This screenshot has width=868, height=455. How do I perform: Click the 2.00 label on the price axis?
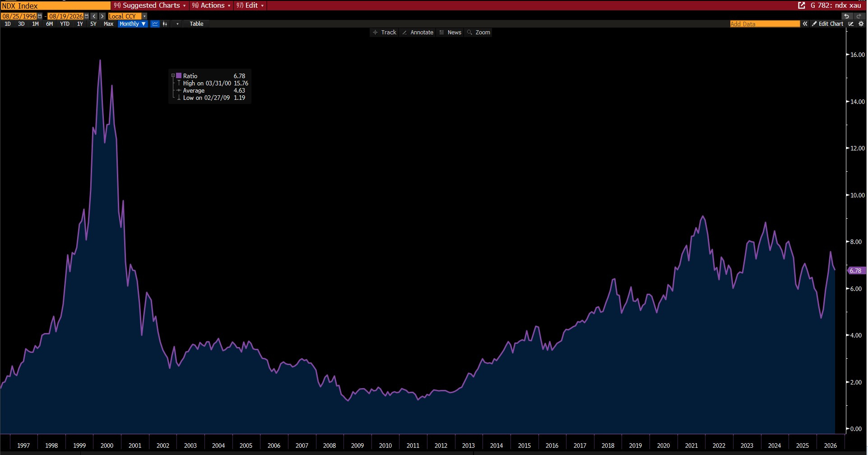pyautogui.click(x=856, y=382)
